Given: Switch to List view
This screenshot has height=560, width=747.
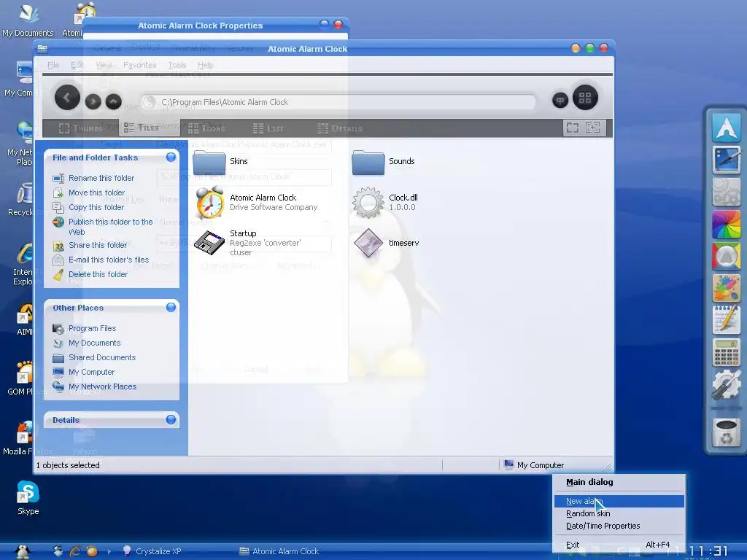Looking at the screenshot, I should pyautogui.click(x=268, y=128).
